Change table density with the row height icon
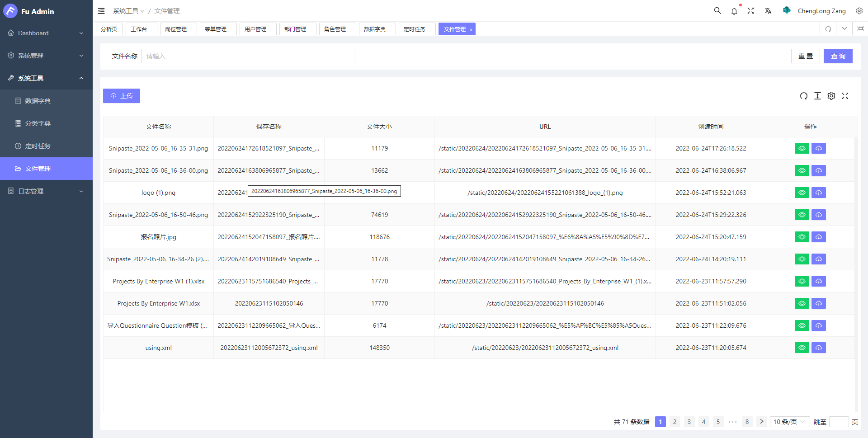The image size is (868, 438). pos(817,96)
